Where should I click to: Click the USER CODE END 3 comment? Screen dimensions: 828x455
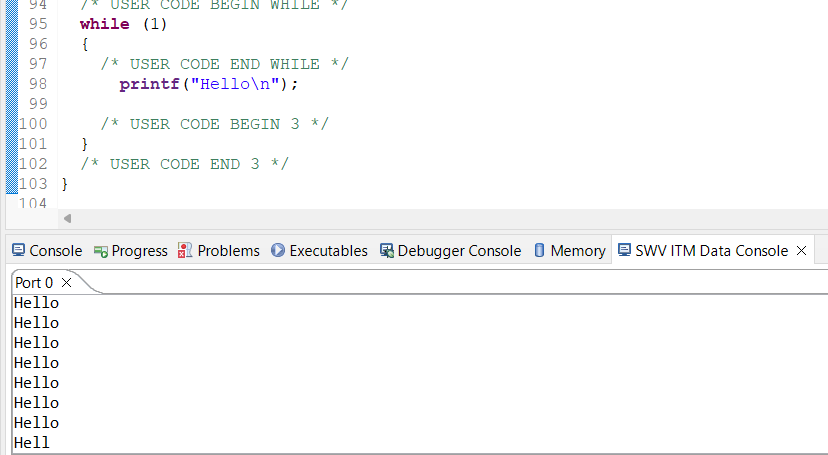click(x=184, y=164)
